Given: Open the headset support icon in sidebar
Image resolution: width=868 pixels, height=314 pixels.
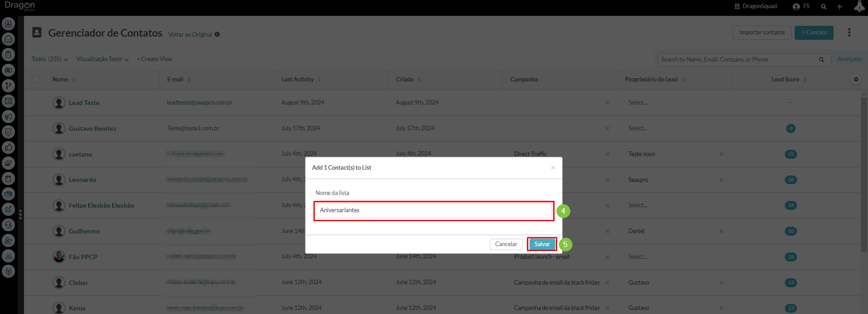Looking at the screenshot, I should coord(8,224).
